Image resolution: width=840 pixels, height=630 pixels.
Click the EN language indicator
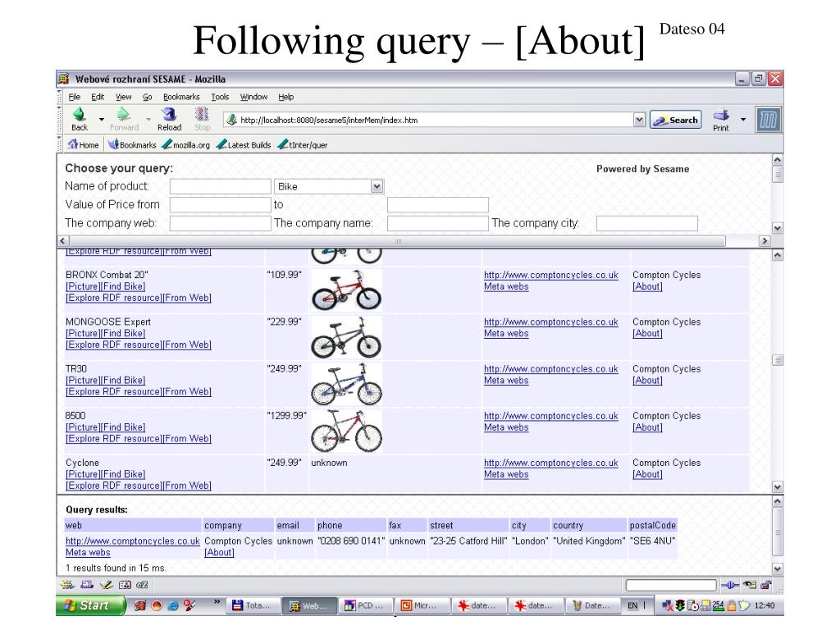click(632, 605)
